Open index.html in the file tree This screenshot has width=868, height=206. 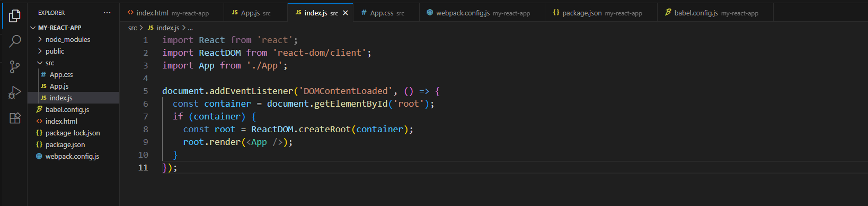click(74, 121)
